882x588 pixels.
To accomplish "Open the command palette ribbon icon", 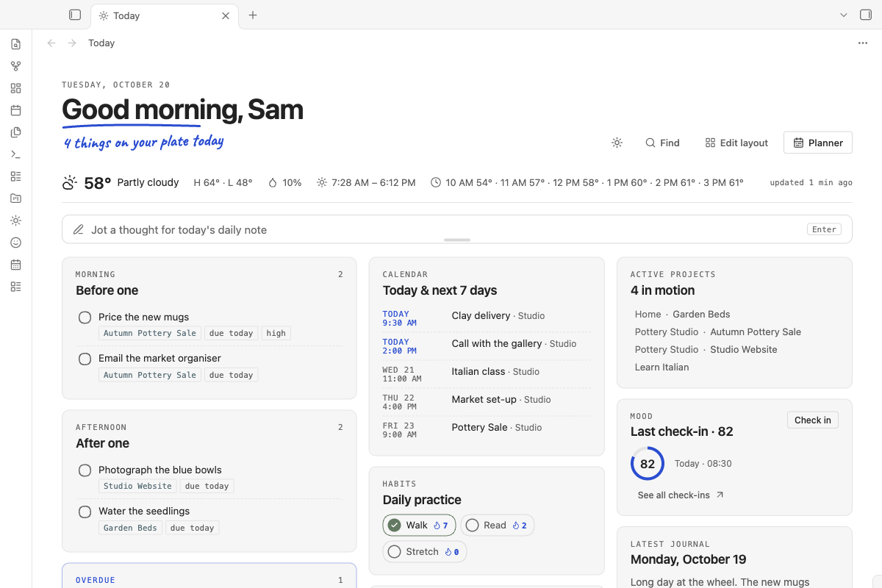I will tap(16, 154).
